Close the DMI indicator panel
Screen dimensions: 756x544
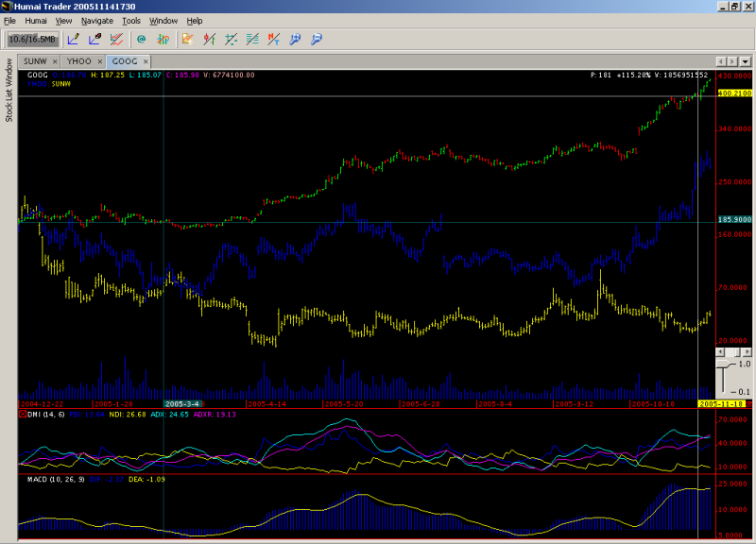pyautogui.click(x=23, y=415)
